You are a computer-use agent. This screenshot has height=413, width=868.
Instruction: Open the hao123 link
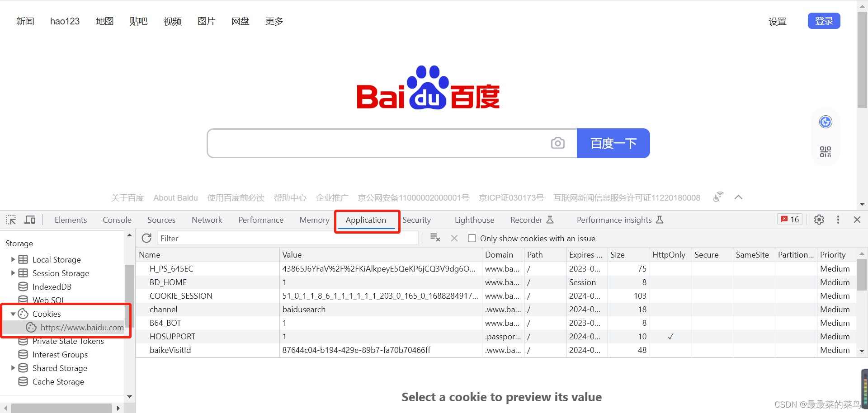pyautogui.click(x=65, y=21)
